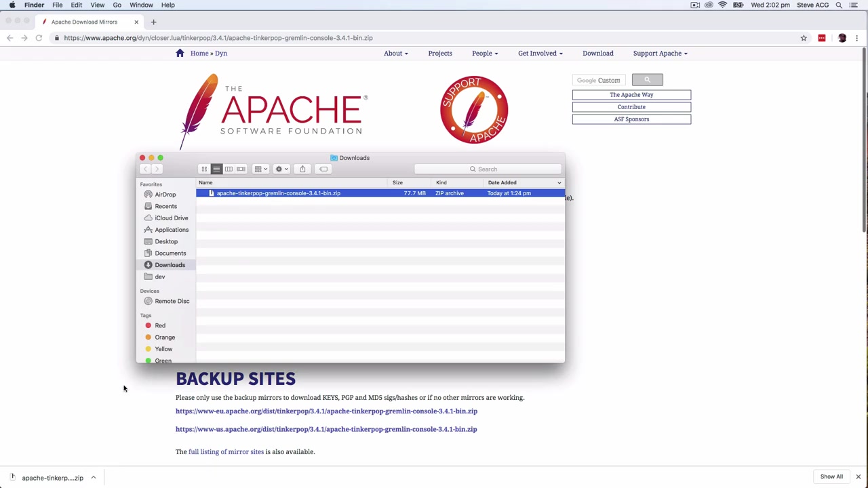The width and height of the screenshot is (868, 488).
Task: Open Applications in the Finder sidebar
Action: pos(171,230)
